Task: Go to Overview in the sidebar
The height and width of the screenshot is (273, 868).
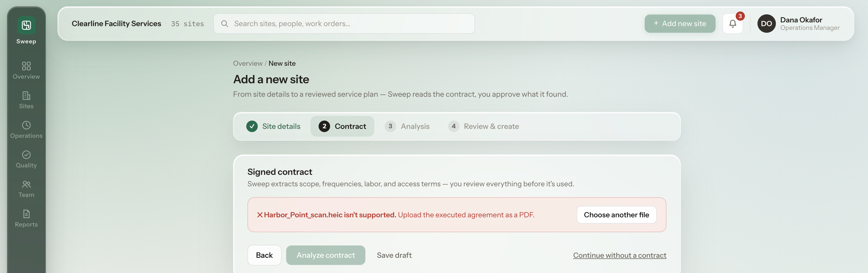Action: 26,70
